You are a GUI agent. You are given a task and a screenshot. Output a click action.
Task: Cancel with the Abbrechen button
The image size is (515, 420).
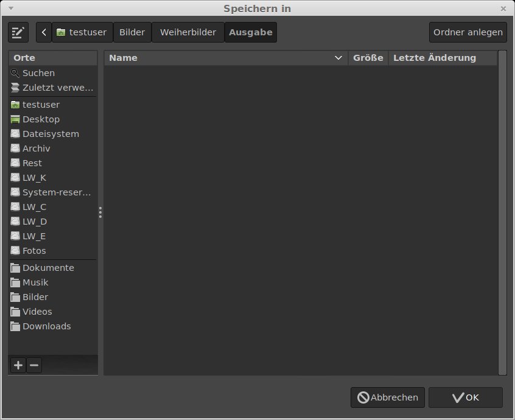tap(388, 397)
